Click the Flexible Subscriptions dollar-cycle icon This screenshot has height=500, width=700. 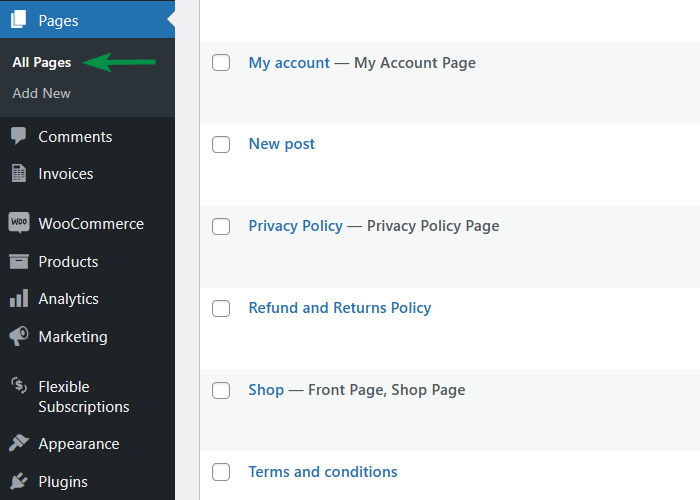pos(19,386)
